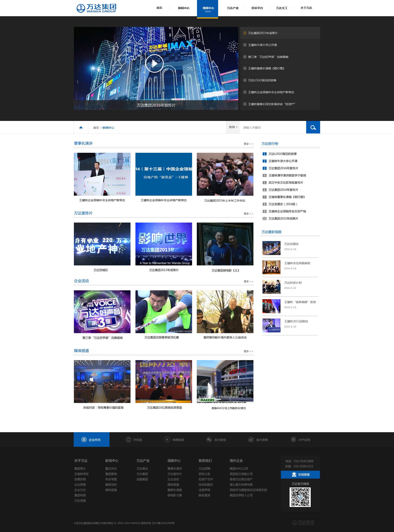The height and width of the screenshot is (532, 394).
Task: Click the 手机报 phone icon
Action: click(128, 439)
